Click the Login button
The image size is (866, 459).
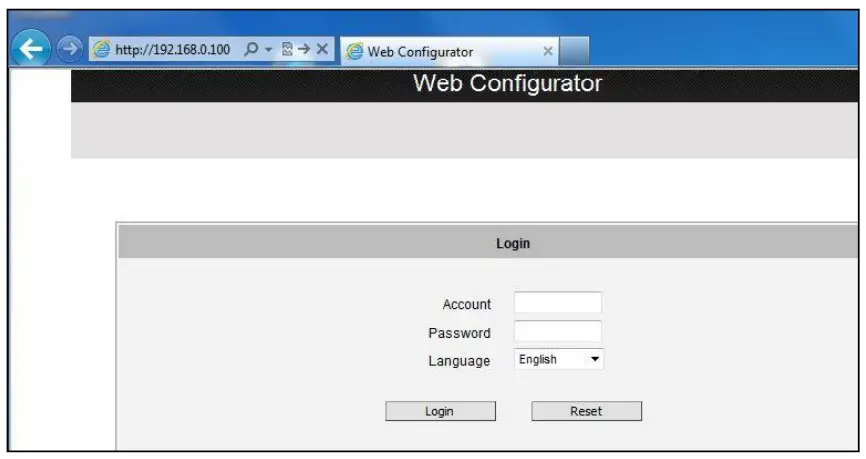(440, 411)
